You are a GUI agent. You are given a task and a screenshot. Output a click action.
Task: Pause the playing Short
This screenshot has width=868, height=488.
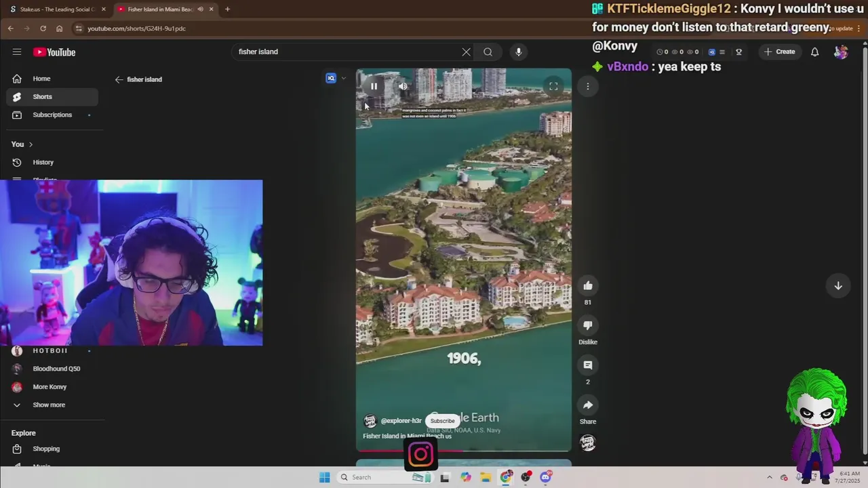pos(374,86)
